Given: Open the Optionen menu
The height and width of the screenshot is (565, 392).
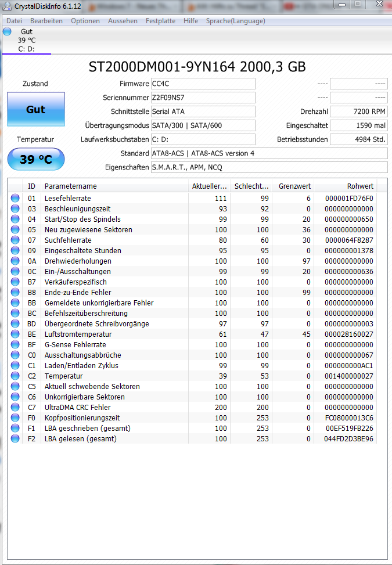Looking at the screenshot, I should tap(85, 21).
